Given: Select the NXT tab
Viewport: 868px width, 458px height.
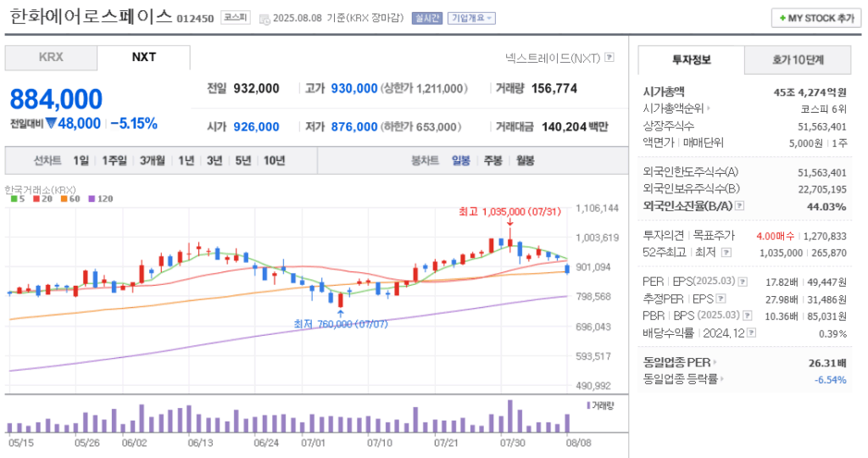Looking at the screenshot, I should point(144,58).
